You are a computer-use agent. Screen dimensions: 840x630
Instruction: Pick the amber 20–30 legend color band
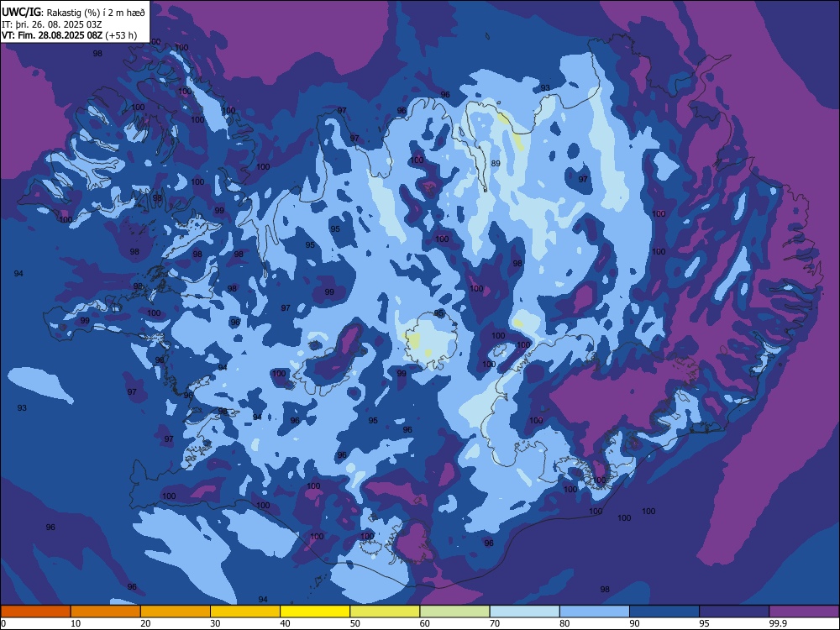point(176,612)
